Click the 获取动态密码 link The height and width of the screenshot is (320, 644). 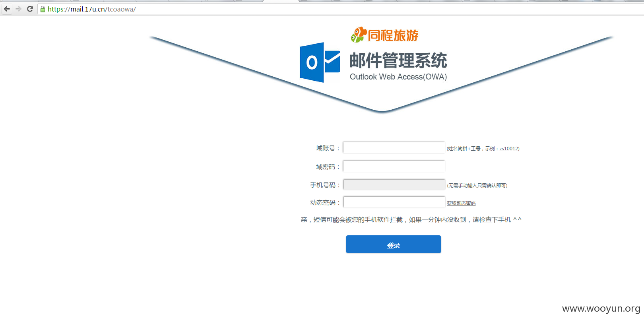pyautogui.click(x=461, y=203)
